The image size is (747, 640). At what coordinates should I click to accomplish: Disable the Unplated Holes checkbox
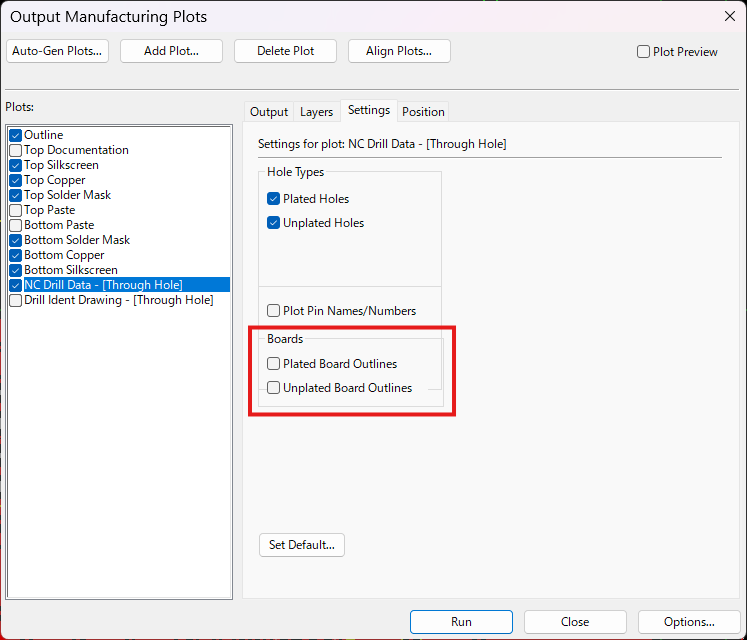274,223
